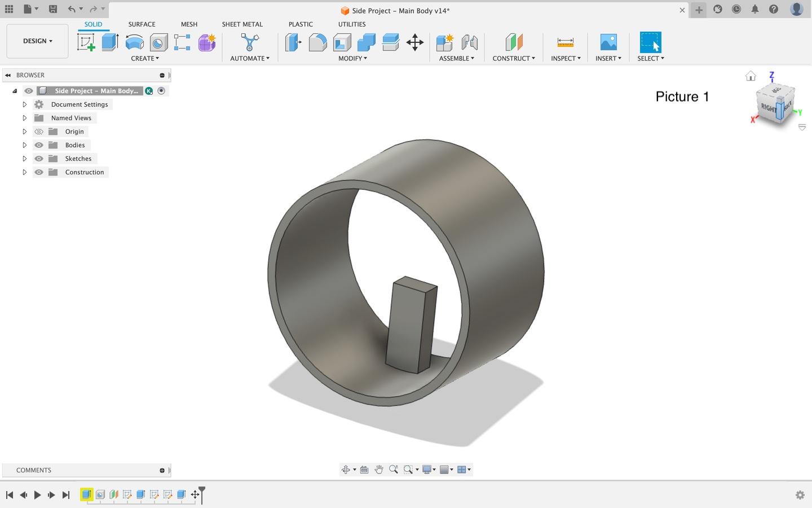Open a new design tab
This screenshot has width=812, height=508.
coord(699,10)
